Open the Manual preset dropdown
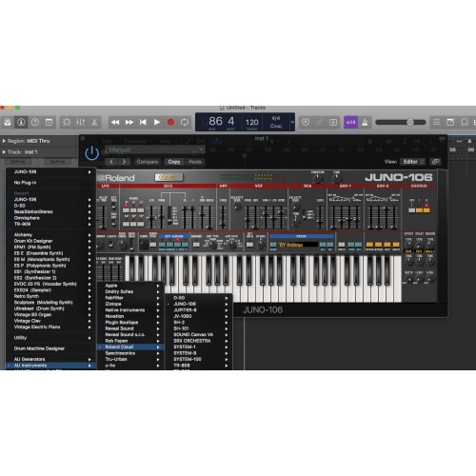476x476 pixels. (155, 149)
